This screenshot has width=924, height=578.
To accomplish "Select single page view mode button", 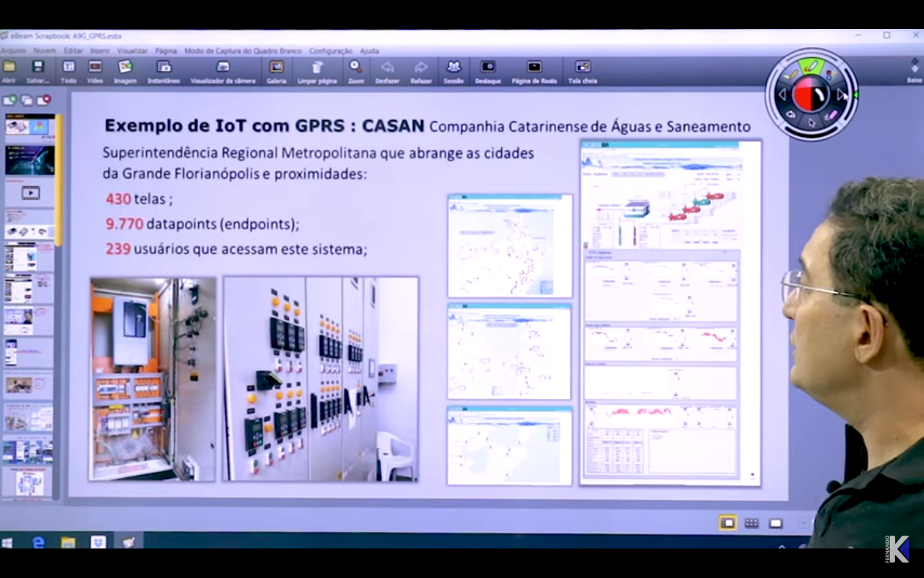I will click(728, 523).
